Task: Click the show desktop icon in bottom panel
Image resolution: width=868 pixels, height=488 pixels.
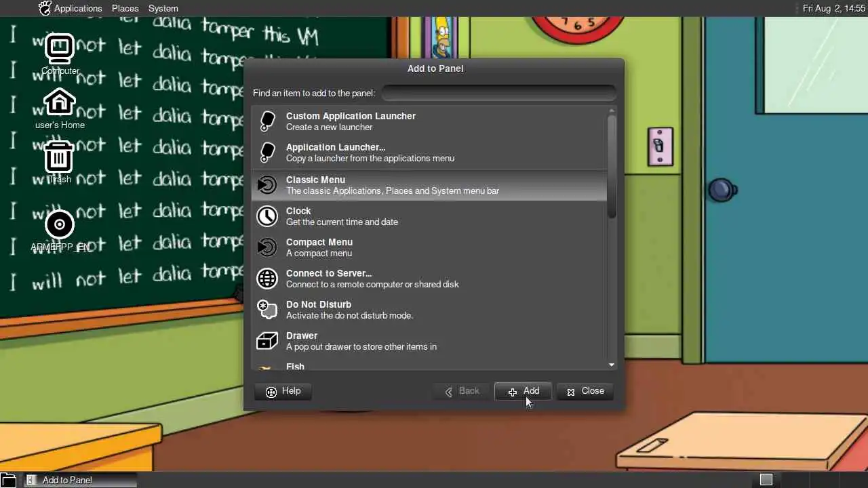Action: point(7,480)
